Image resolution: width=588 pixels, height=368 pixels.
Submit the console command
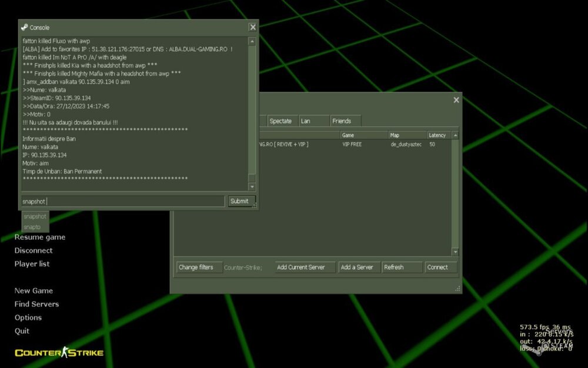click(239, 201)
